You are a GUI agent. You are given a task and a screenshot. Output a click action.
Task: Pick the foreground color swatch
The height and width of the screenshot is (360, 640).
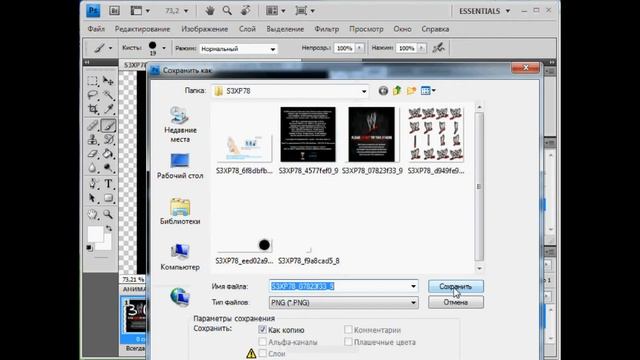96,234
